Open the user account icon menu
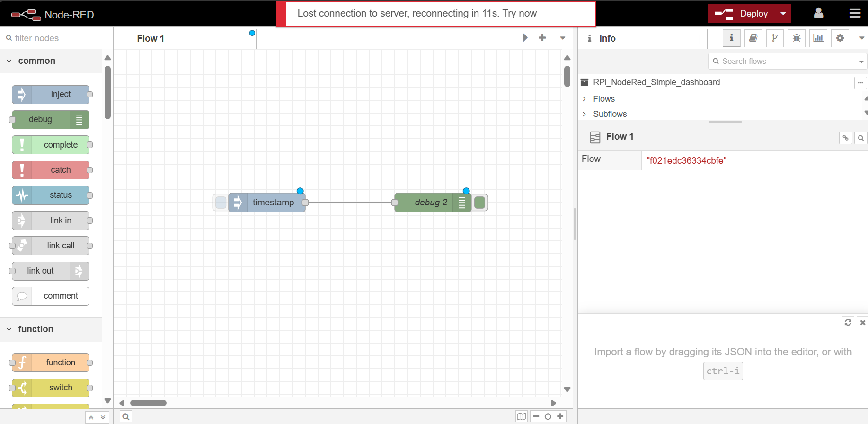 point(818,13)
